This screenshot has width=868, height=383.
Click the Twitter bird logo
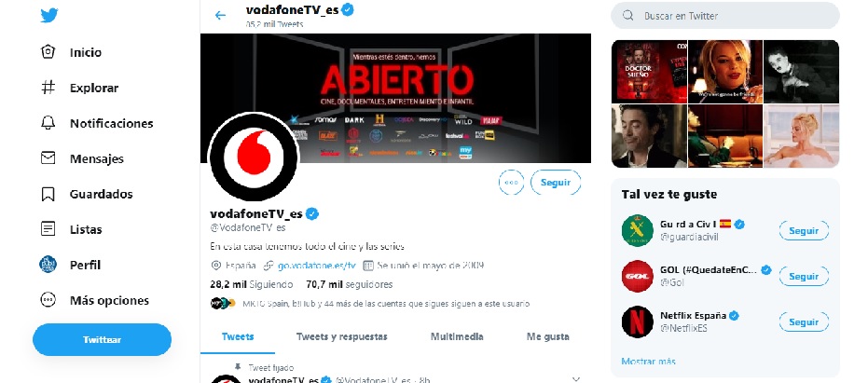point(48,16)
